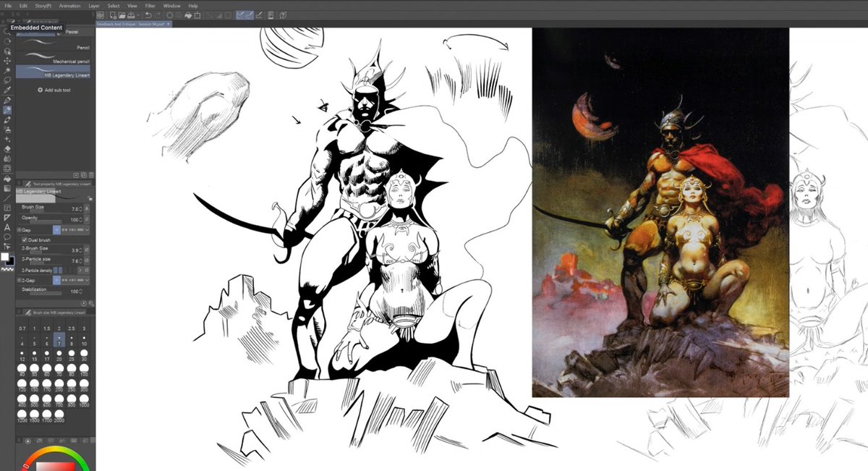The image size is (868, 471).
Task: Select the Zoom magnifier tool
Action: click(7, 31)
